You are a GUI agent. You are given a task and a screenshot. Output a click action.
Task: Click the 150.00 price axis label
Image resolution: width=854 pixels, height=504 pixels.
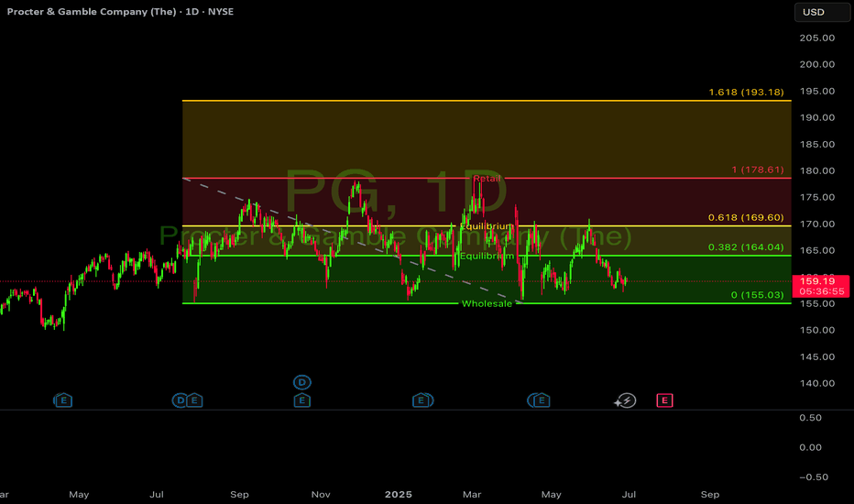pyautogui.click(x=817, y=330)
